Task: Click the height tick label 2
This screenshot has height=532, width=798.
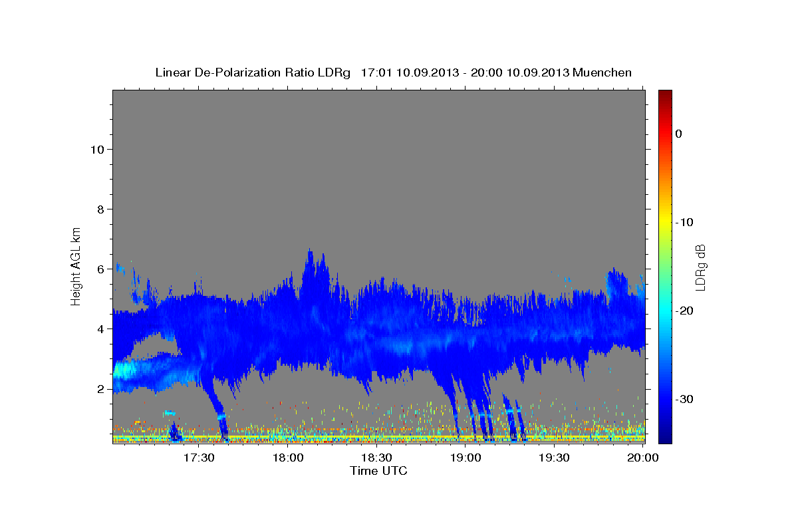Action: click(x=101, y=389)
